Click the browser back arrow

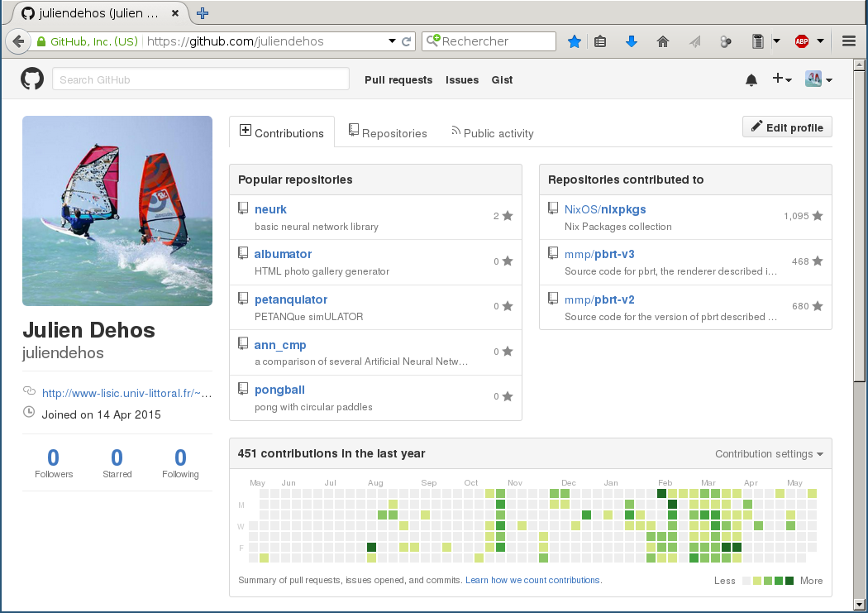(x=18, y=41)
